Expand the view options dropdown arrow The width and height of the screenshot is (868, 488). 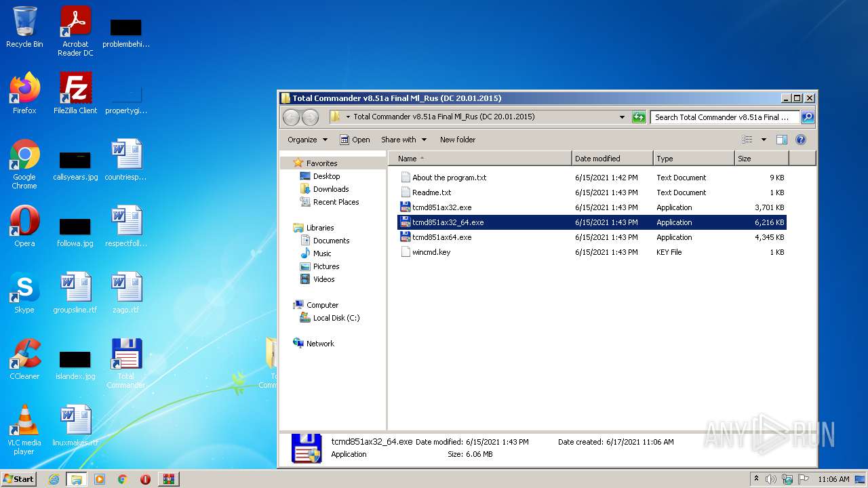click(x=764, y=140)
